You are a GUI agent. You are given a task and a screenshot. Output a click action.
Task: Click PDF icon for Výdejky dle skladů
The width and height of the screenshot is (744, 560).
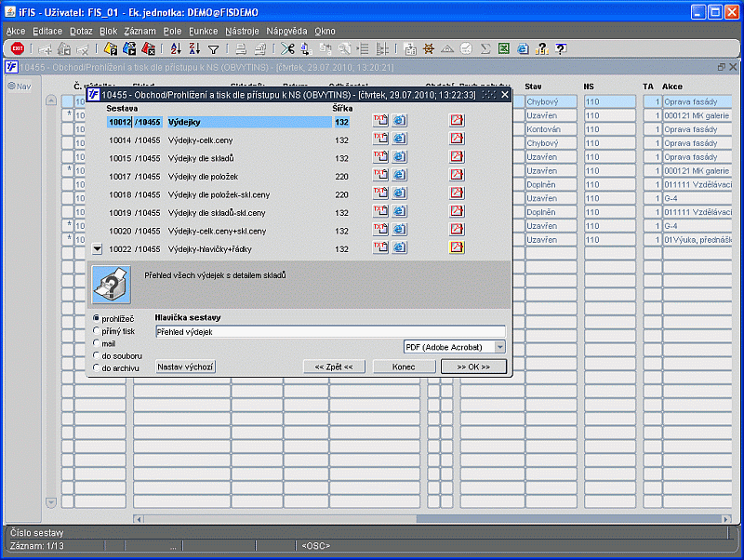tap(457, 156)
